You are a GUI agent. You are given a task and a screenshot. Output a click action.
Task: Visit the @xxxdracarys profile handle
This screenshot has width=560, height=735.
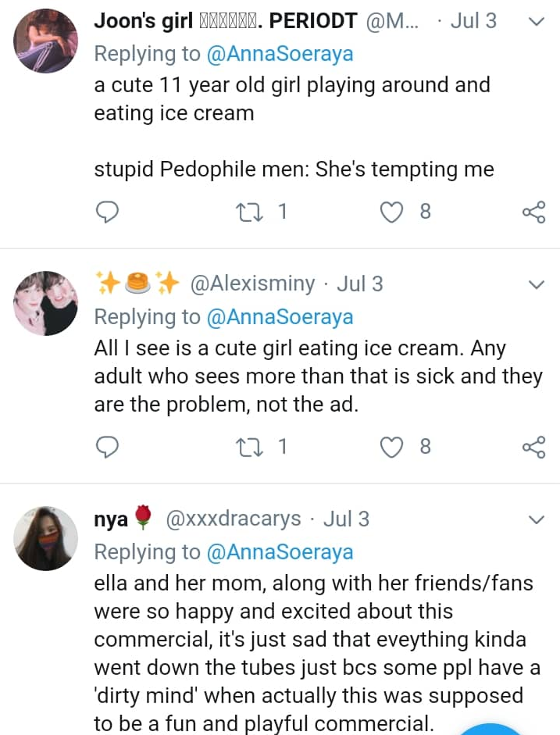233,519
